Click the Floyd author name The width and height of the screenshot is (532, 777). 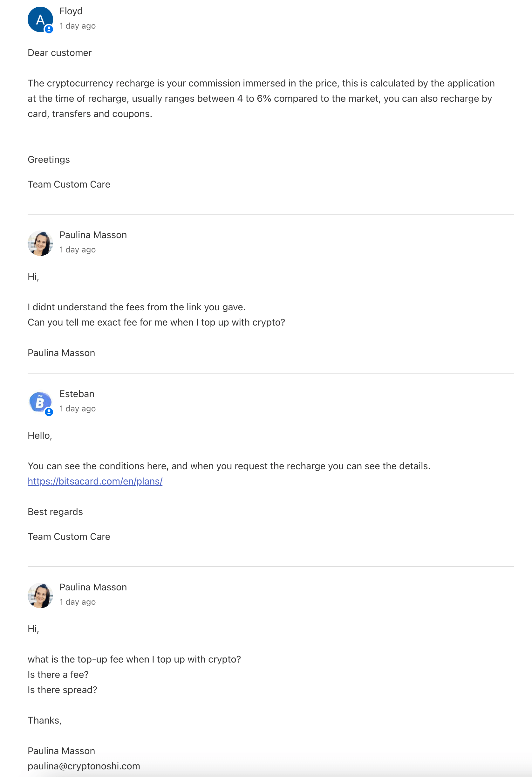pyautogui.click(x=71, y=11)
